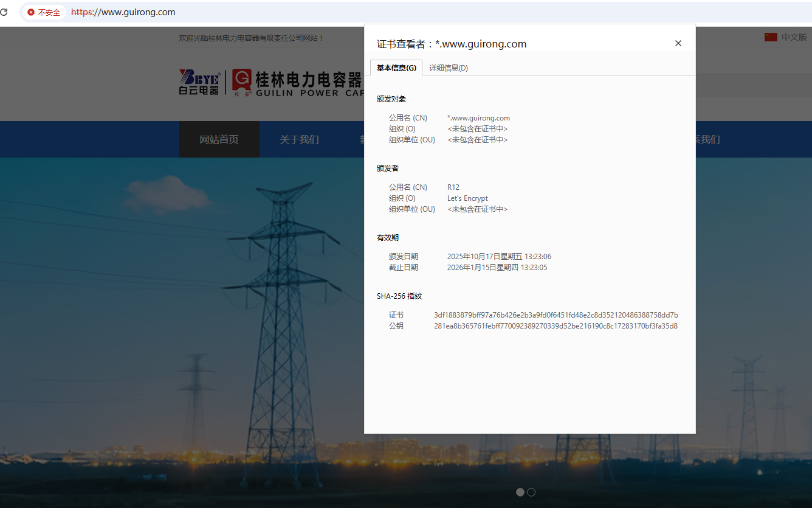The width and height of the screenshot is (812, 508).
Task: Close the certificate viewer dialog
Action: click(x=678, y=43)
